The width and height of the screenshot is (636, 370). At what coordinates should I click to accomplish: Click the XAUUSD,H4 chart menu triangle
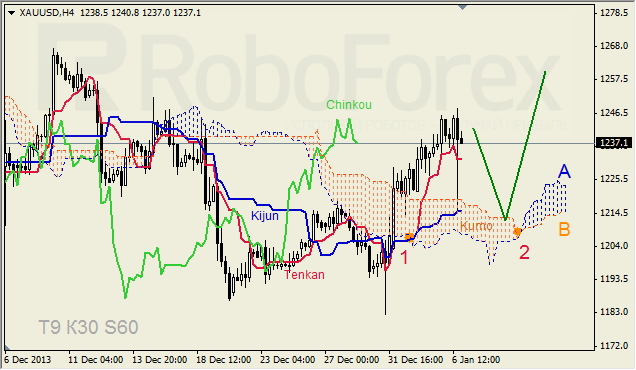pos(11,13)
